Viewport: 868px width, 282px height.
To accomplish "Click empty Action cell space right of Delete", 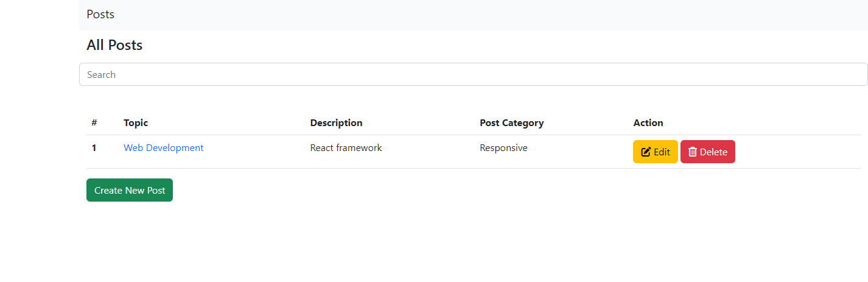I will coord(797,152).
